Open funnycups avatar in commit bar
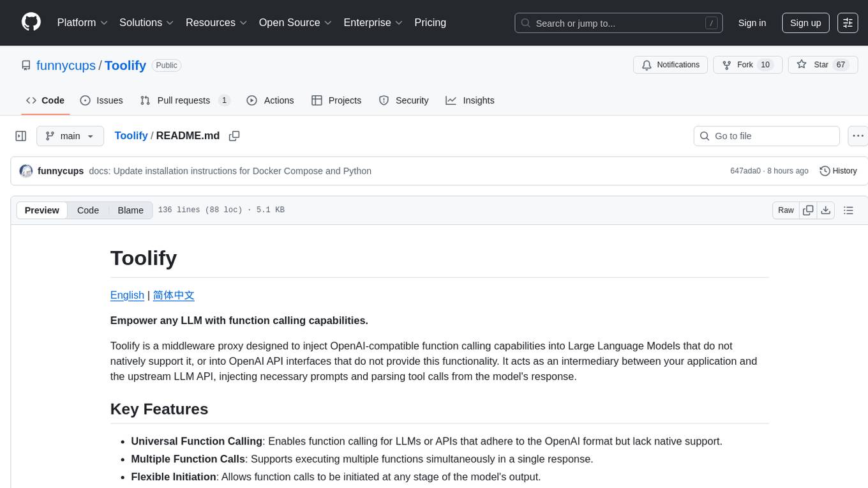Screen dimensions: 868x488 26,171
